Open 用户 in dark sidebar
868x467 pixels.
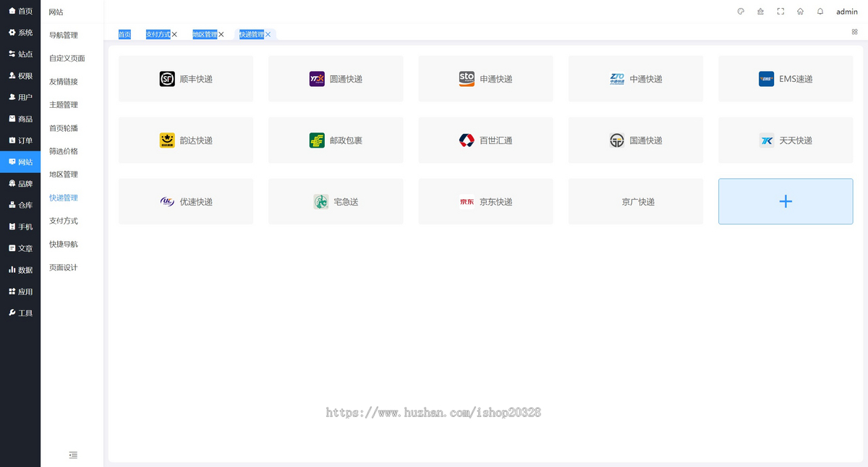click(x=20, y=97)
